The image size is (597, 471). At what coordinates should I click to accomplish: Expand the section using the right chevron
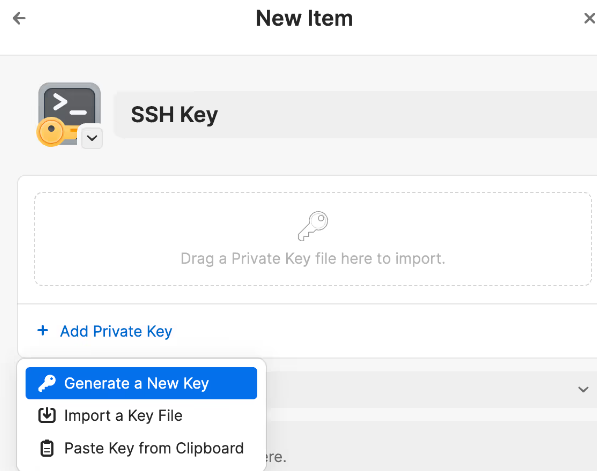[583, 389]
